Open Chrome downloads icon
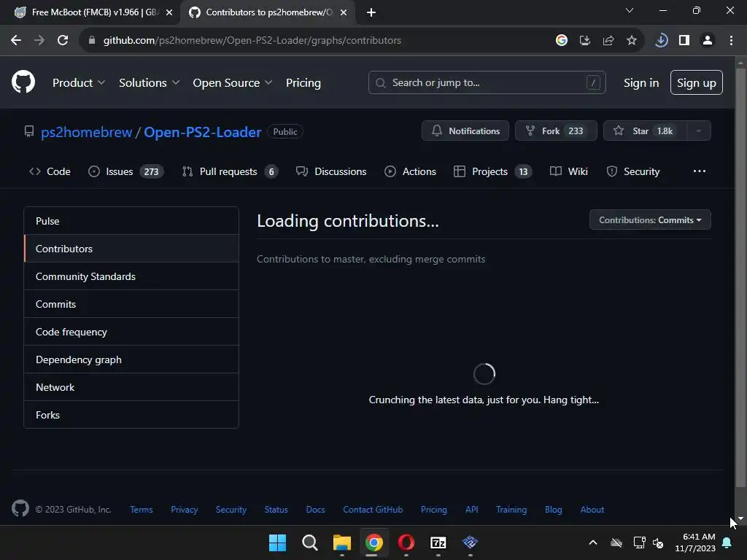Image resolution: width=747 pixels, height=560 pixels. (661, 41)
